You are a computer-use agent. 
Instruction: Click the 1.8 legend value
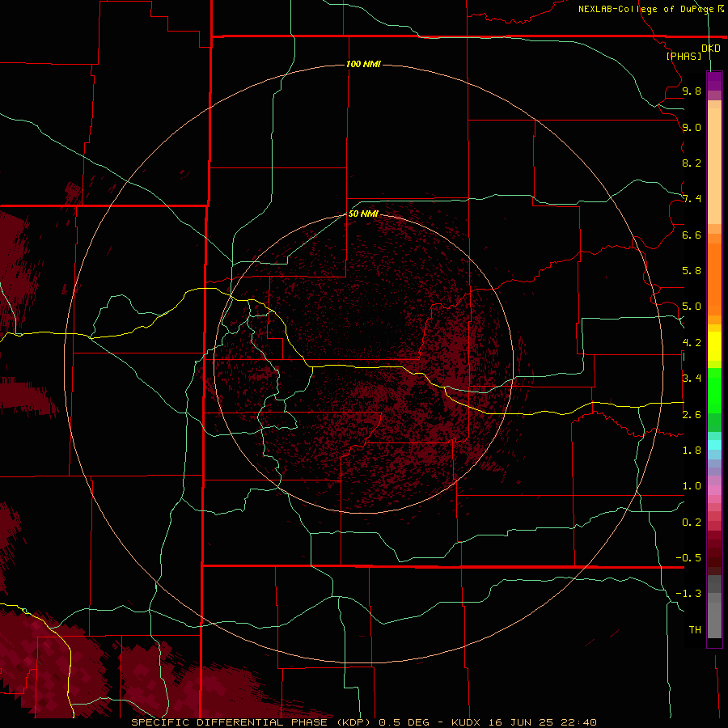pos(692,451)
